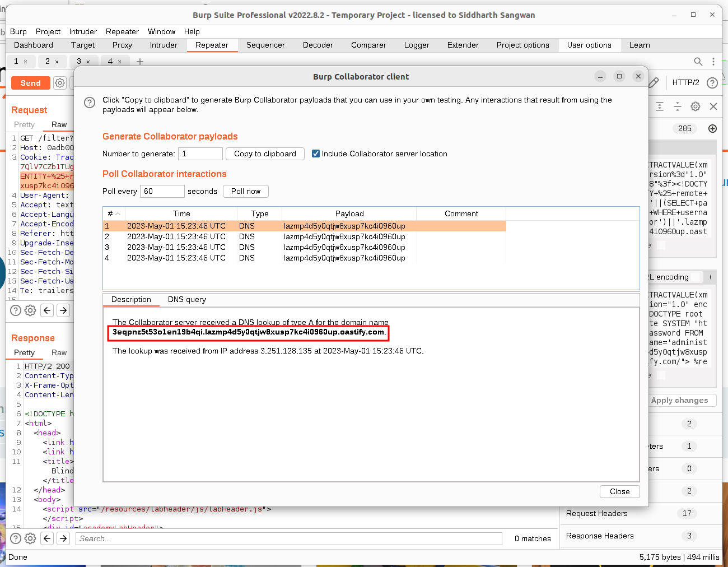The height and width of the screenshot is (567, 728).
Task: Click the help icon below the Request editor
Action: click(x=16, y=310)
